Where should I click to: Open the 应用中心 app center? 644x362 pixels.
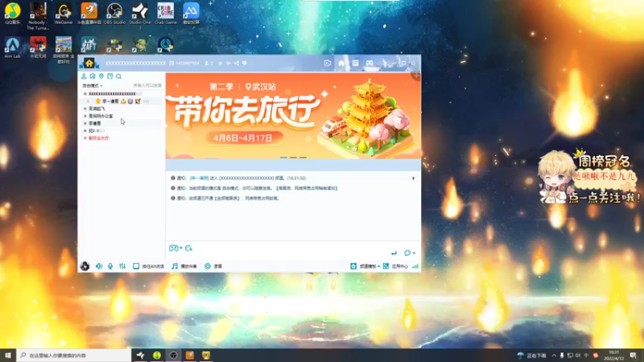click(x=395, y=266)
